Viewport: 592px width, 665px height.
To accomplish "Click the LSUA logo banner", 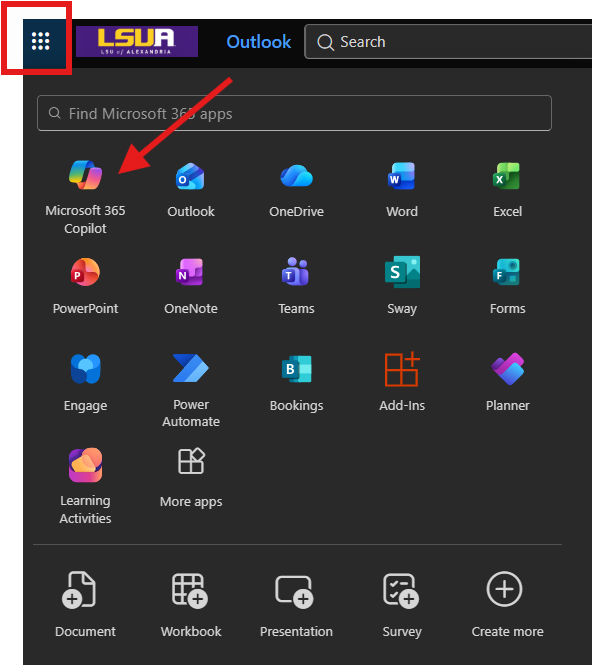I will point(137,41).
